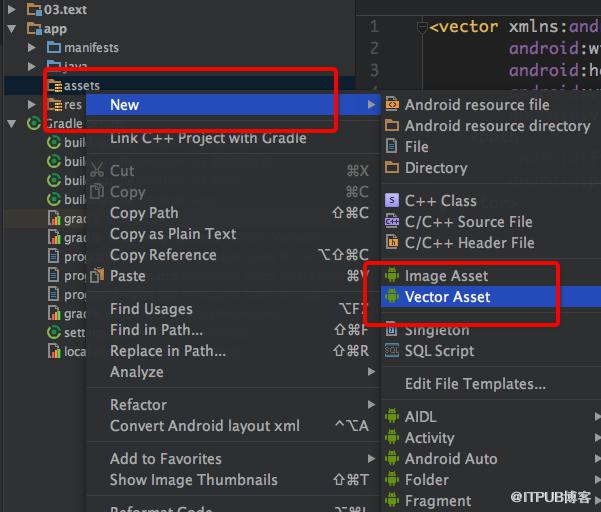Click the Android resource file icon
The width and height of the screenshot is (601, 512).
(392, 104)
